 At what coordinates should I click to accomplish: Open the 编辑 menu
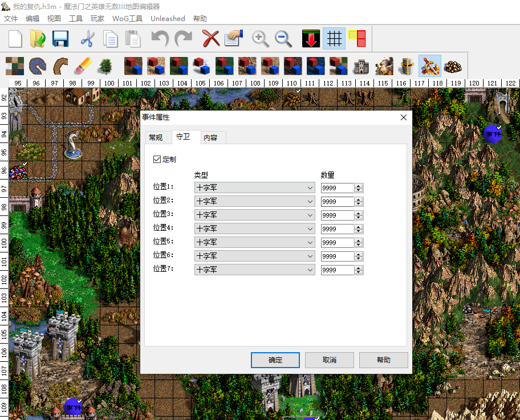pyautogui.click(x=32, y=19)
